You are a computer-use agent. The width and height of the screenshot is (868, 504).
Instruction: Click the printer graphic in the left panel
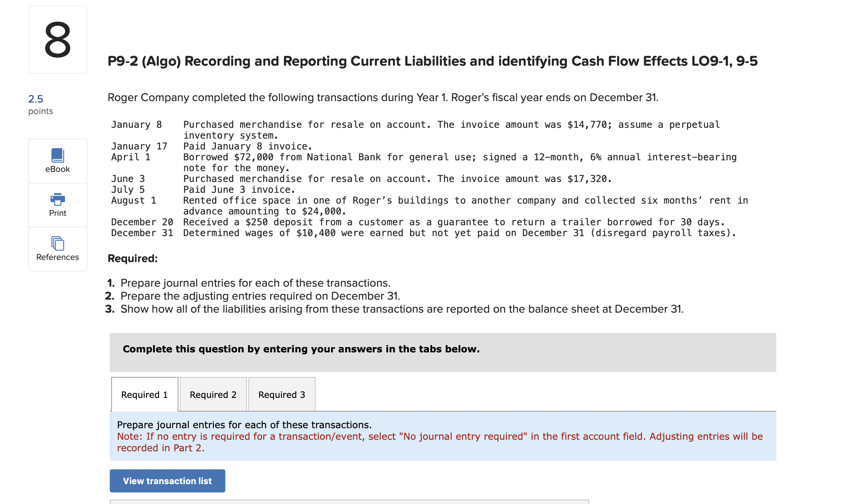pyautogui.click(x=57, y=199)
